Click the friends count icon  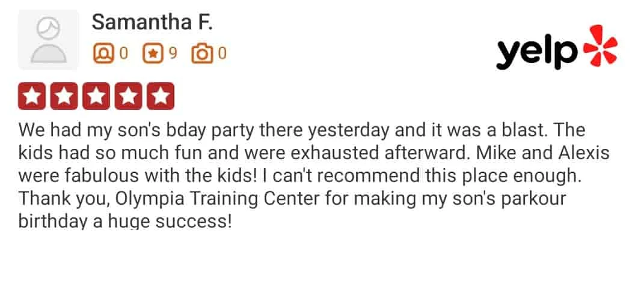103,54
